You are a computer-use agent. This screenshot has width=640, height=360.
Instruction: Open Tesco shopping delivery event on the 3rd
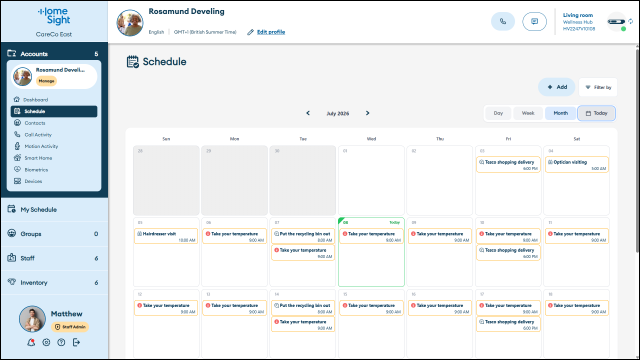pyautogui.click(x=508, y=164)
